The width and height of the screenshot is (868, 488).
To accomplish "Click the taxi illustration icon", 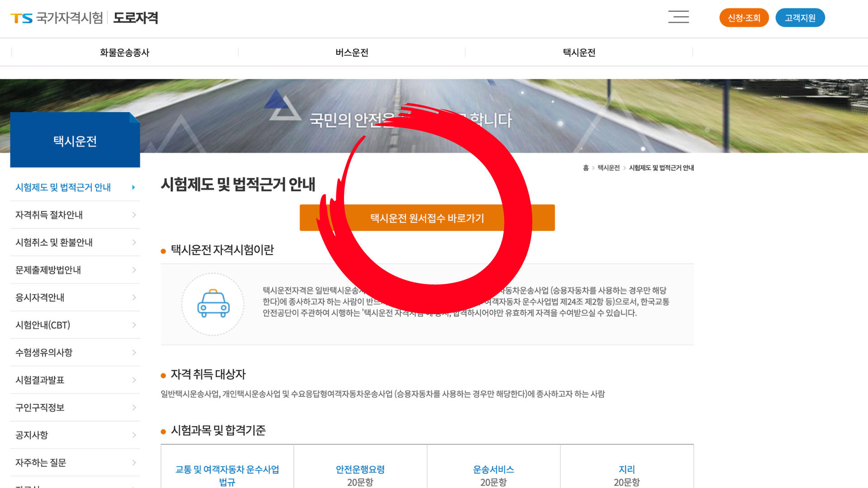I will coord(212,304).
